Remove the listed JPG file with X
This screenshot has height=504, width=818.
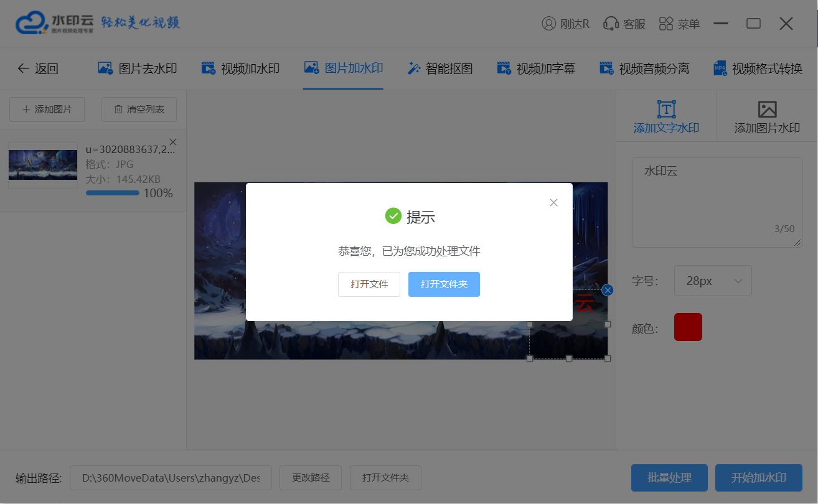173,142
